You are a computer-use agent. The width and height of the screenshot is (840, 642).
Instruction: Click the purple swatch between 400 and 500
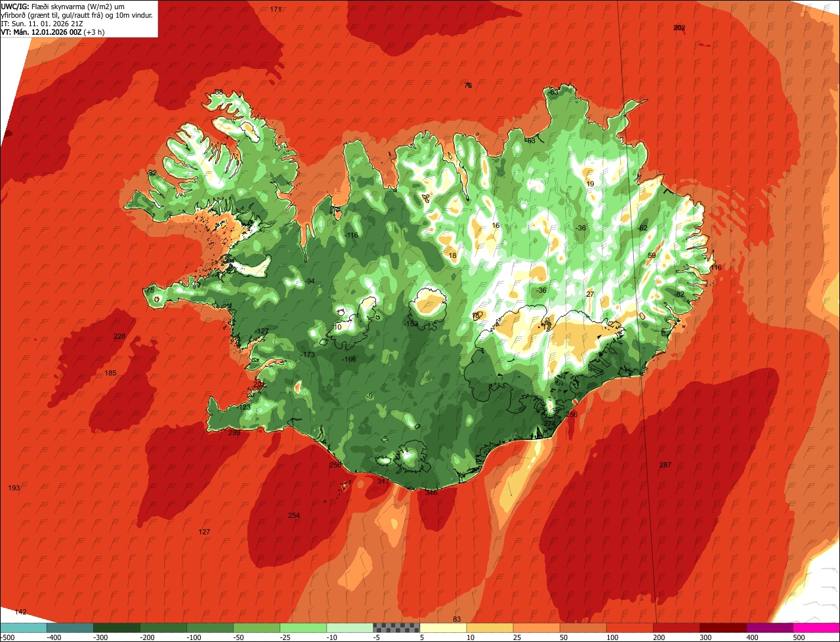769,628
